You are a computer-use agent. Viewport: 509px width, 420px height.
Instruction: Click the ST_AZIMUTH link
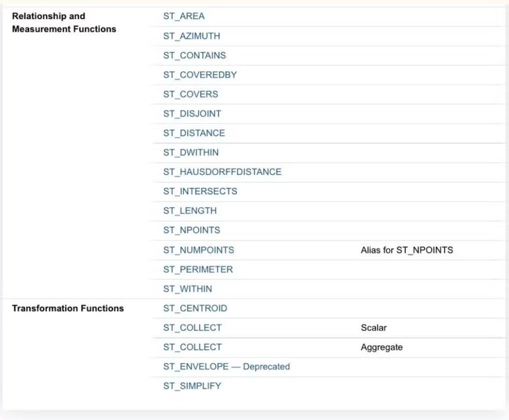pos(191,36)
